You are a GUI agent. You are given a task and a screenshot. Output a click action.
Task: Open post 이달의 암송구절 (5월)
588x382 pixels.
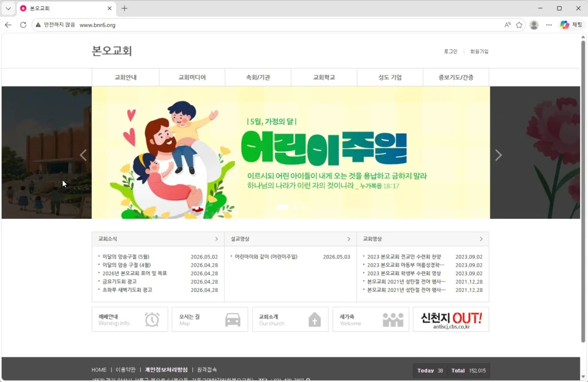tap(126, 257)
